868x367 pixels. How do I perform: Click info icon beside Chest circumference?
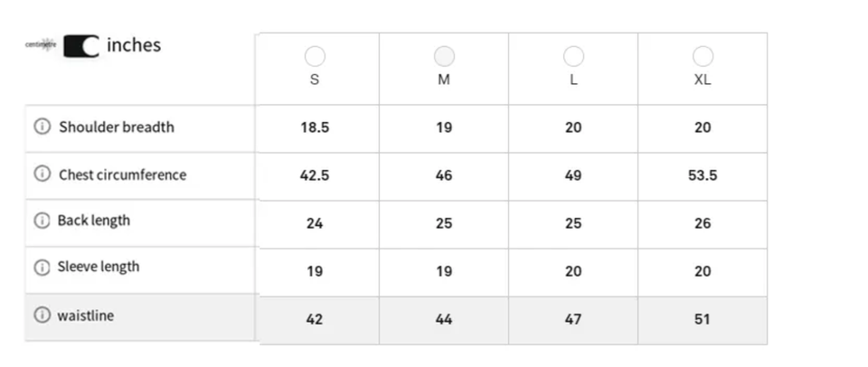click(x=42, y=174)
